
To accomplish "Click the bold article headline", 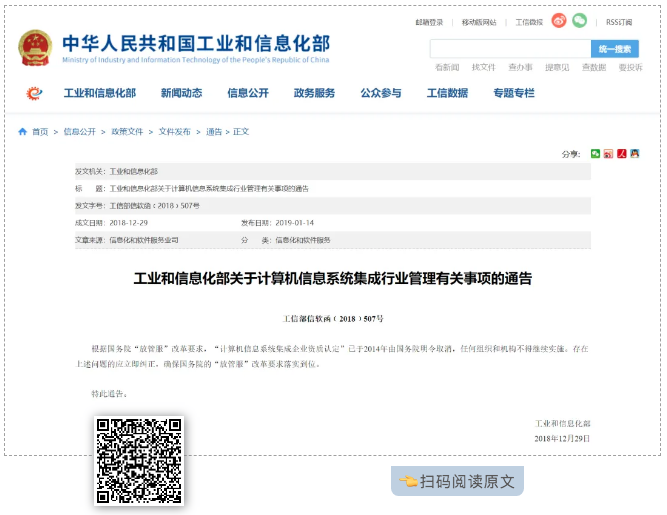I will click(x=333, y=279).
